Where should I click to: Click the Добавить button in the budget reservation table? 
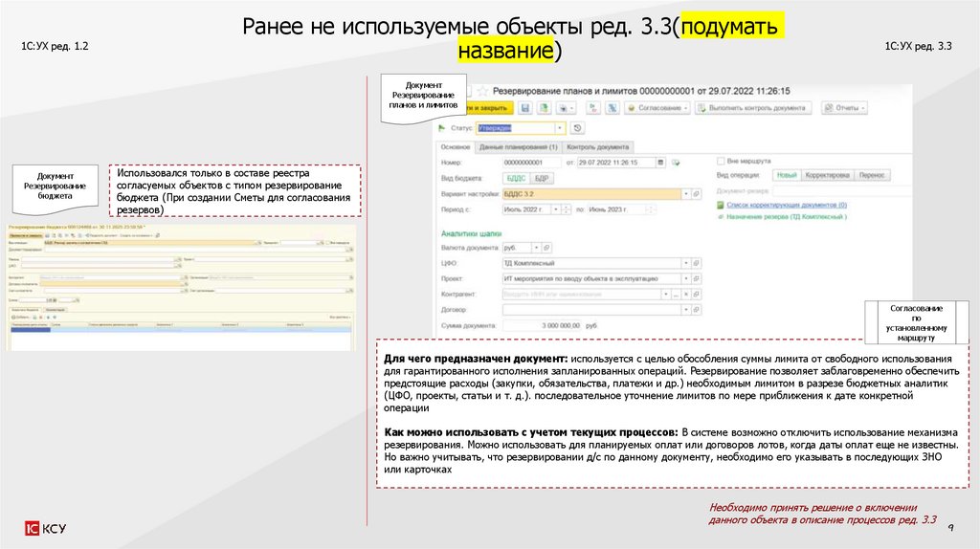click(21, 318)
